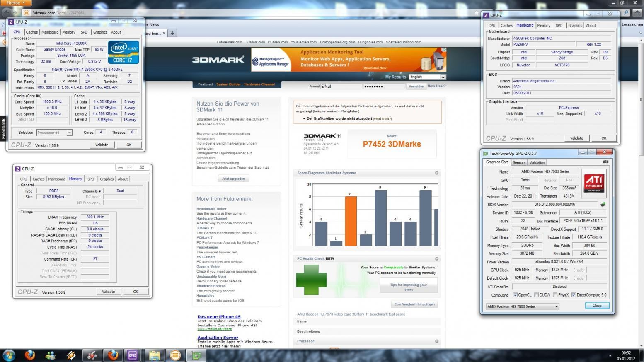Click the Firefox address bar URL
The image size is (644, 362).
(58, 13)
